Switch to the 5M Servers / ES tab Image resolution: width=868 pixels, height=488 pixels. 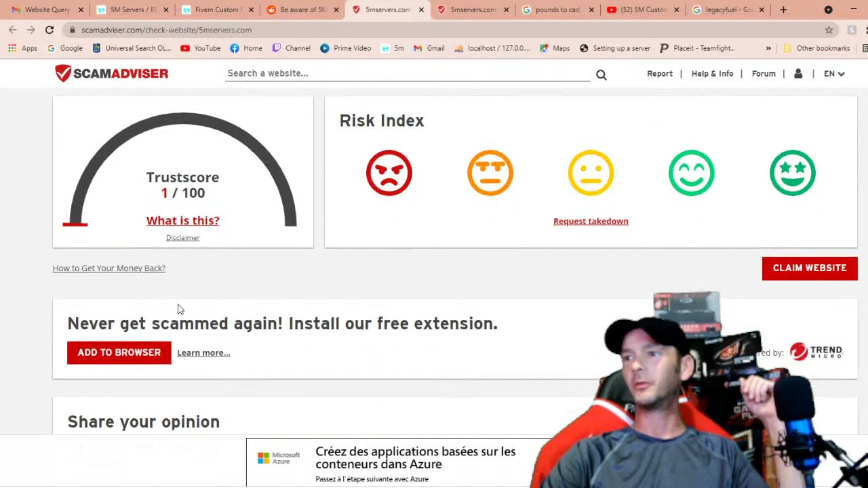127,9
